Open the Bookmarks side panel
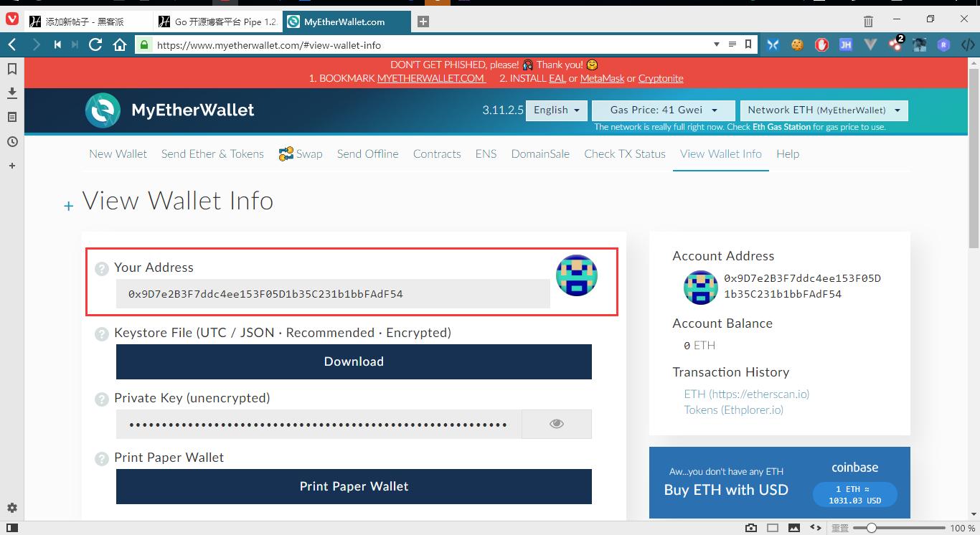The width and height of the screenshot is (980, 535). [x=12, y=69]
